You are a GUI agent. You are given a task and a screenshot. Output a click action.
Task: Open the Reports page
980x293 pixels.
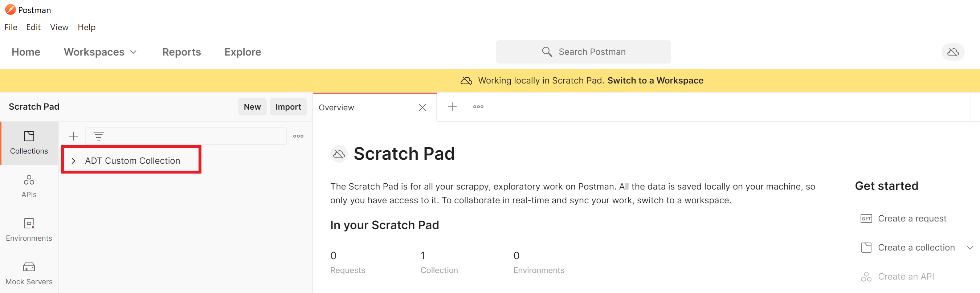181,52
